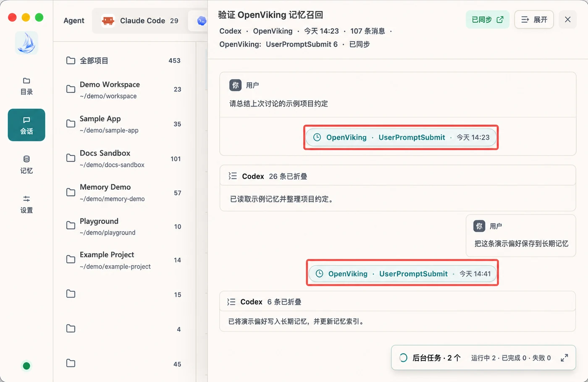The width and height of the screenshot is (588, 382).
Task: Click the 已同步 synced button
Action: 488,20
